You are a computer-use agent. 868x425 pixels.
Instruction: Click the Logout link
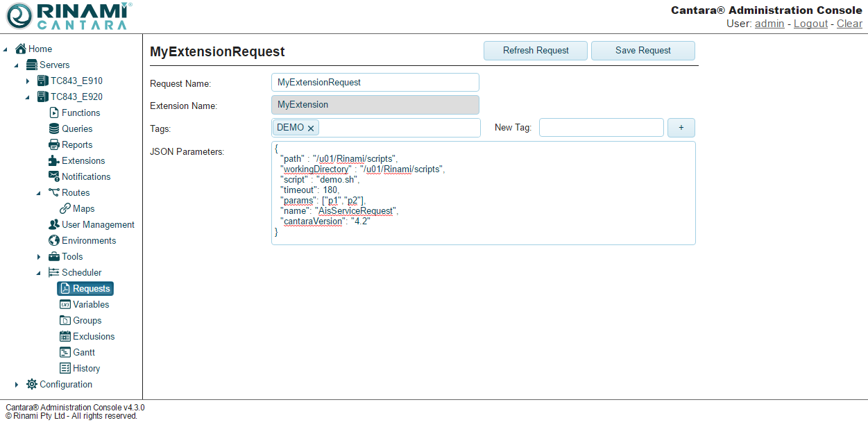pyautogui.click(x=810, y=24)
